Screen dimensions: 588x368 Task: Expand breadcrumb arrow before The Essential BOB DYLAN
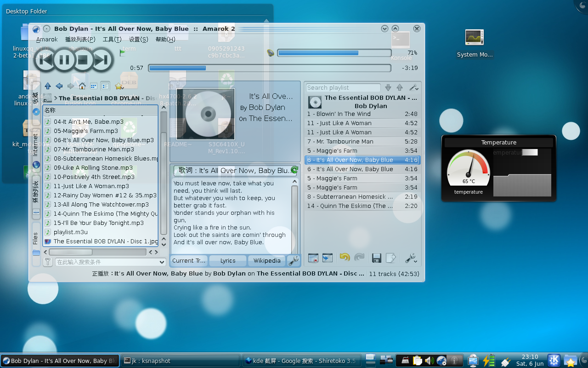pos(56,98)
